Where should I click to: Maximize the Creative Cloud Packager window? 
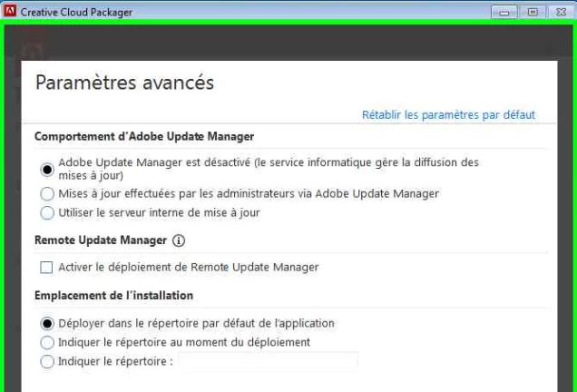point(533,12)
